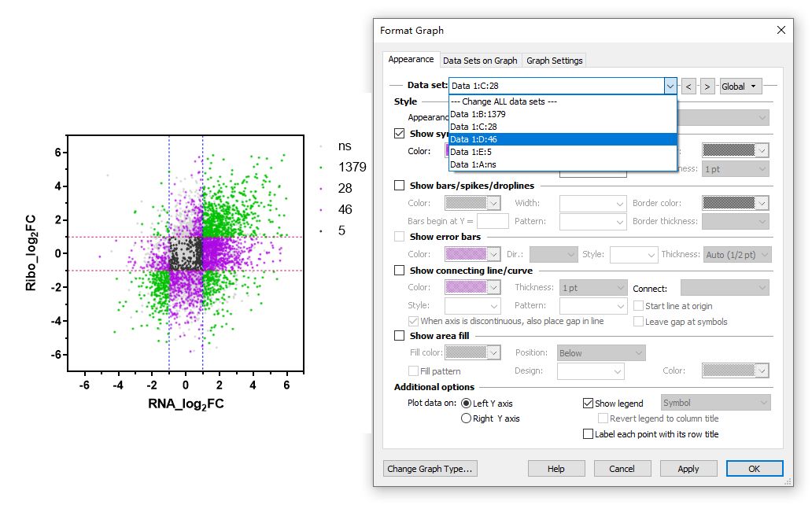
Task: Choose '--- Change ALL data sets ---' option
Action: (x=563, y=101)
